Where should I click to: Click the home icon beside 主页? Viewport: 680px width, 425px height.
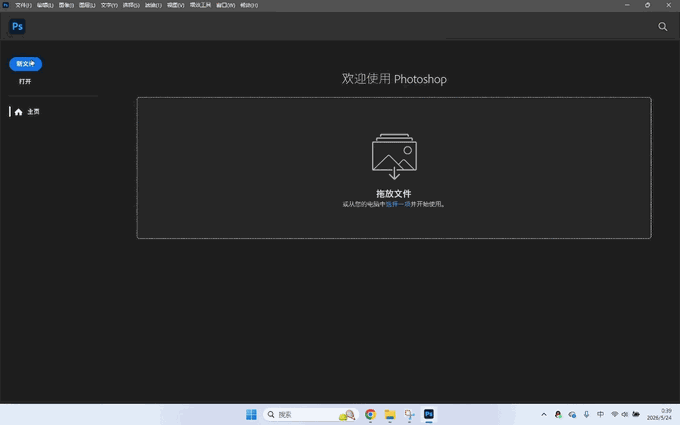[18, 112]
